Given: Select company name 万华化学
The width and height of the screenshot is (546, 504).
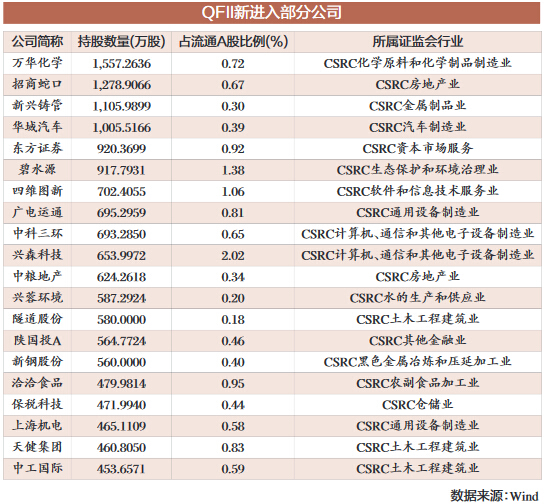Looking at the screenshot, I should pos(37,63).
